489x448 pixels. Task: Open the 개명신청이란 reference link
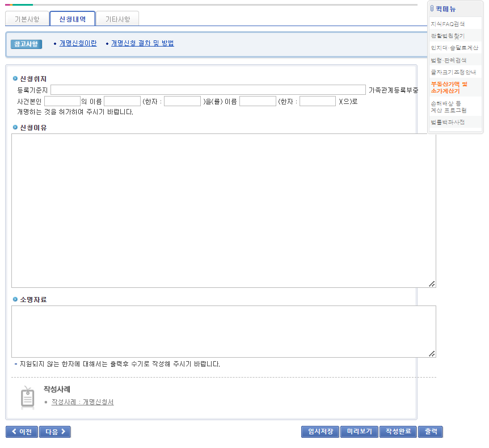tap(78, 43)
